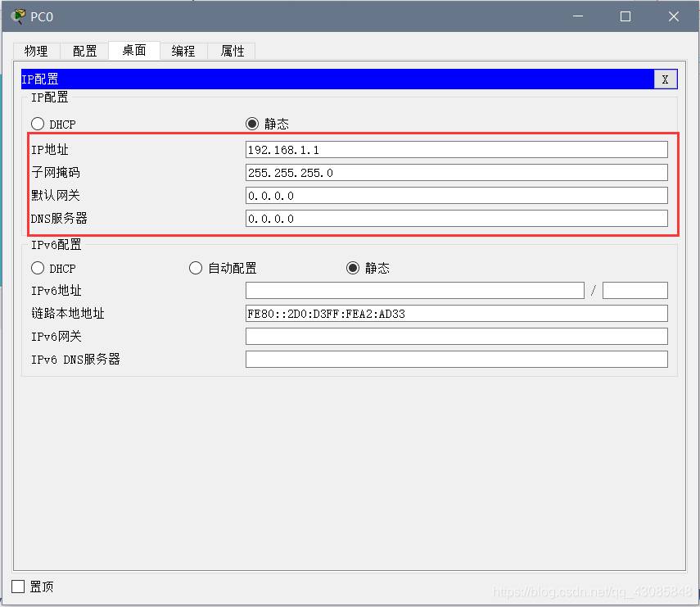Minimize the PC0 window
The width and height of the screenshot is (700, 607).
(x=578, y=16)
